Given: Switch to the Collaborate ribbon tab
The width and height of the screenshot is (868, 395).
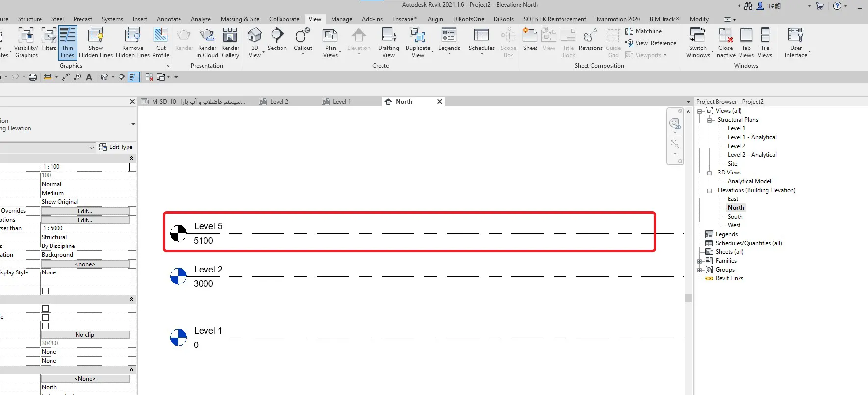Looking at the screenshot, I should [284, 19].
